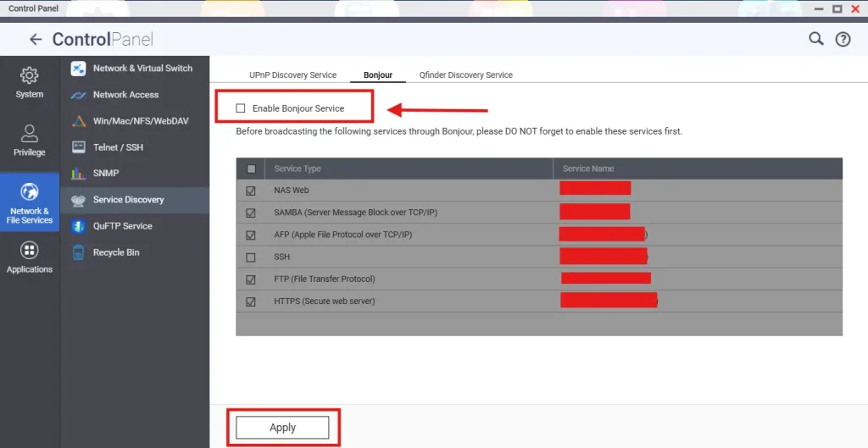The image size is (868, 448).
Task: Open Telnet / SSH settings
Action: pyautogui.click(x=135, y=147)
